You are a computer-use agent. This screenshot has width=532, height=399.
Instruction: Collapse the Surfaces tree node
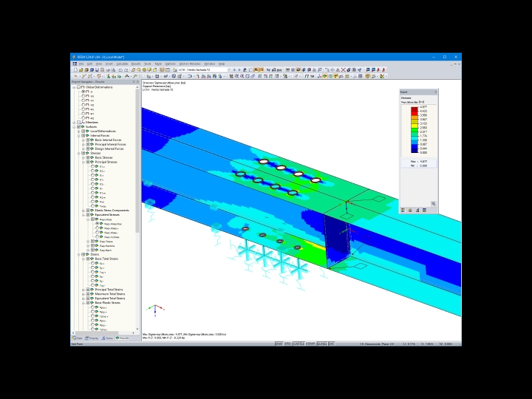[x=75, y=127]
